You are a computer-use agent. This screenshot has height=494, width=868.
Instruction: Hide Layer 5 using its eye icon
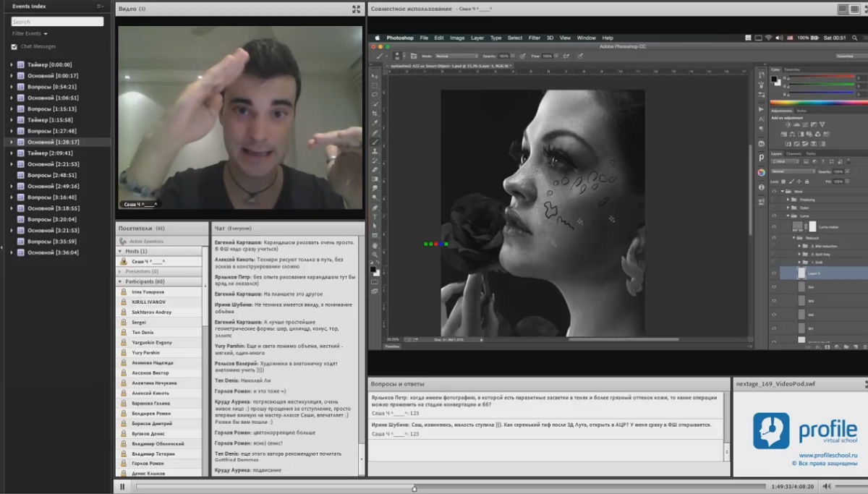(x=774, y=273)
